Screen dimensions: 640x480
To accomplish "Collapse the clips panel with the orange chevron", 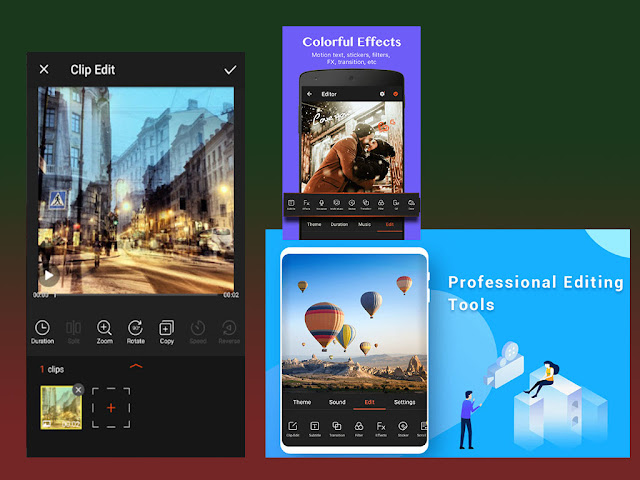I will point(136,366).
